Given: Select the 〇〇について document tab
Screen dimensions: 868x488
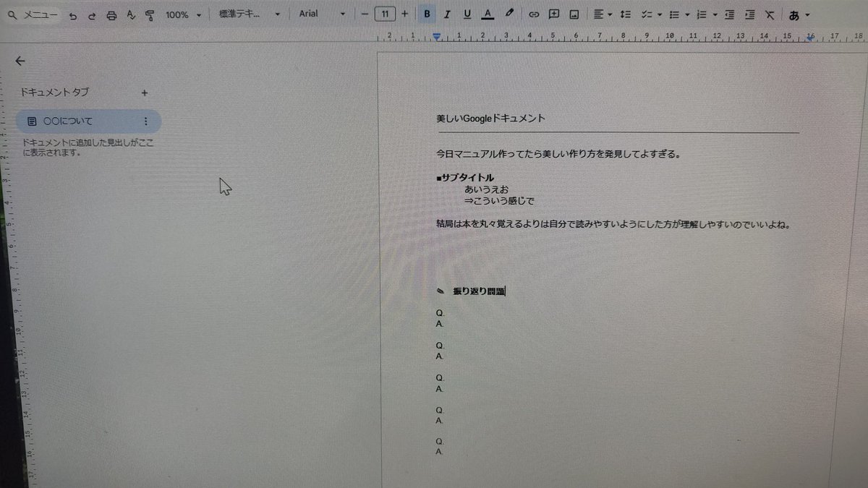Looking at the screenshot, I should click(80, 121).
